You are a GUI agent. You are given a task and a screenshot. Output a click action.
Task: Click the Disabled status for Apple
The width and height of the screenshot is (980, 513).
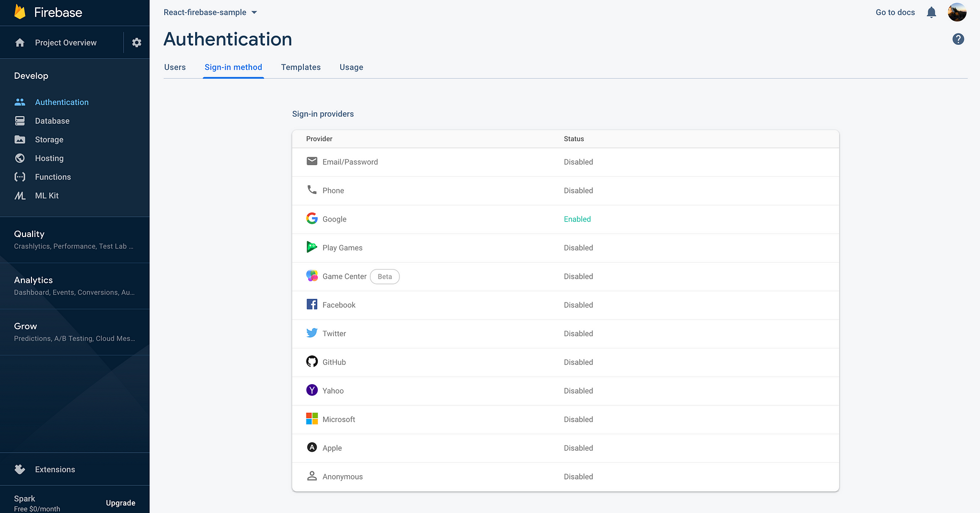pos(579,448)
